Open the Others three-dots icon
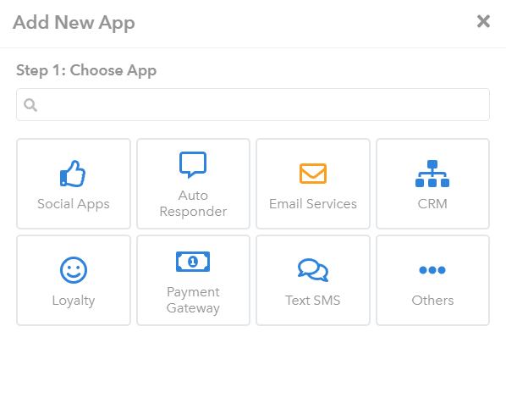 (x=432, y=270)
